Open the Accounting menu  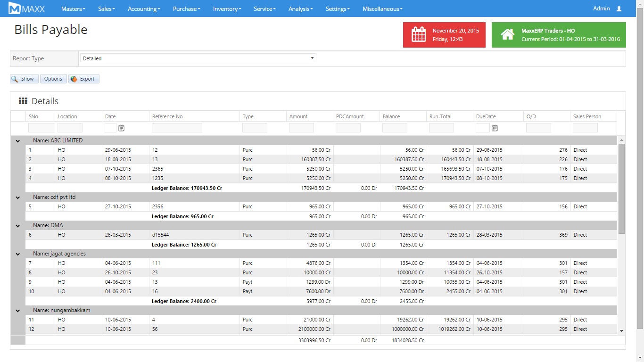click(144, 8)
